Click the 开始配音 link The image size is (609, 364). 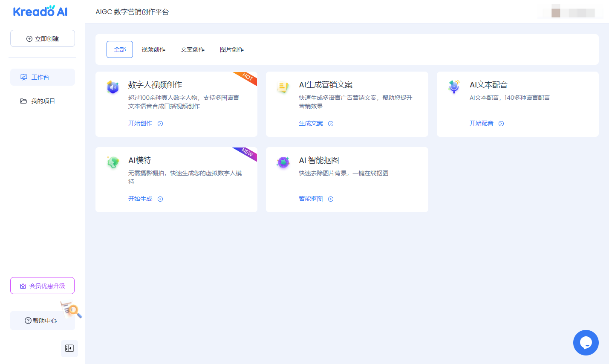[481, 123]
